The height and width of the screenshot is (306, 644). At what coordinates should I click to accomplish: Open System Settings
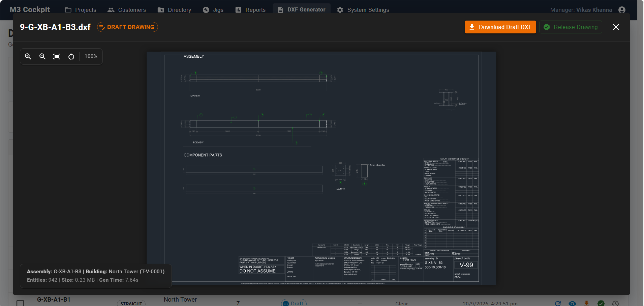(363, 10)
